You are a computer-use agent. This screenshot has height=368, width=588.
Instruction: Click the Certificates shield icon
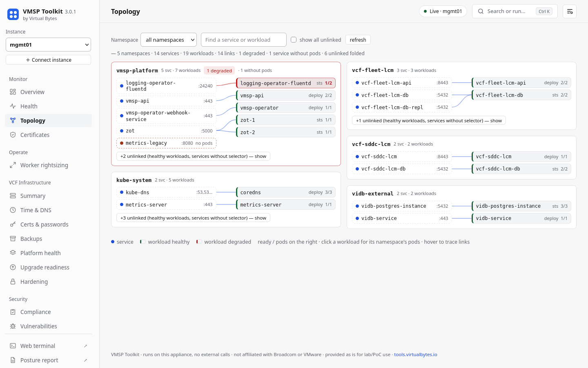click(x=13, y=135)
